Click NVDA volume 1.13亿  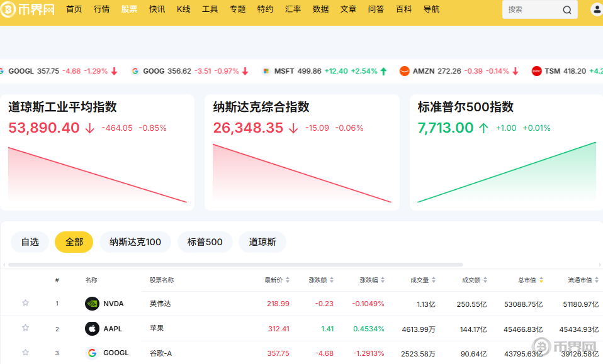pyautogui.click(x=426, y=304)
